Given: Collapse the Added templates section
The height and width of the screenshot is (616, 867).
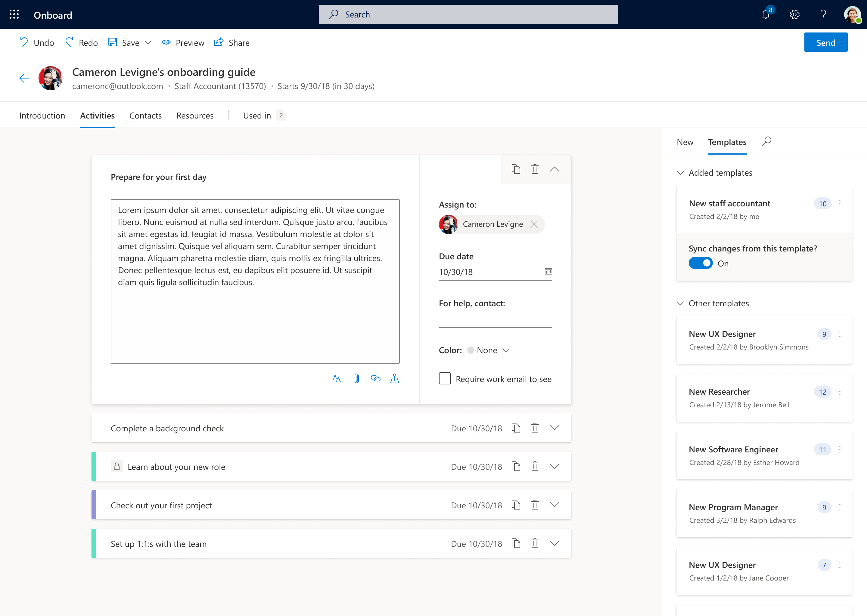Looking at the screenshot, I should click(680, 173).
